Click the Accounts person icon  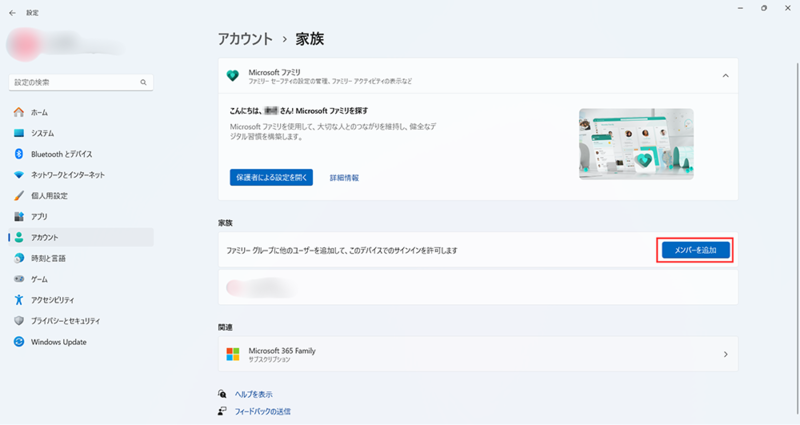point(19,238)
